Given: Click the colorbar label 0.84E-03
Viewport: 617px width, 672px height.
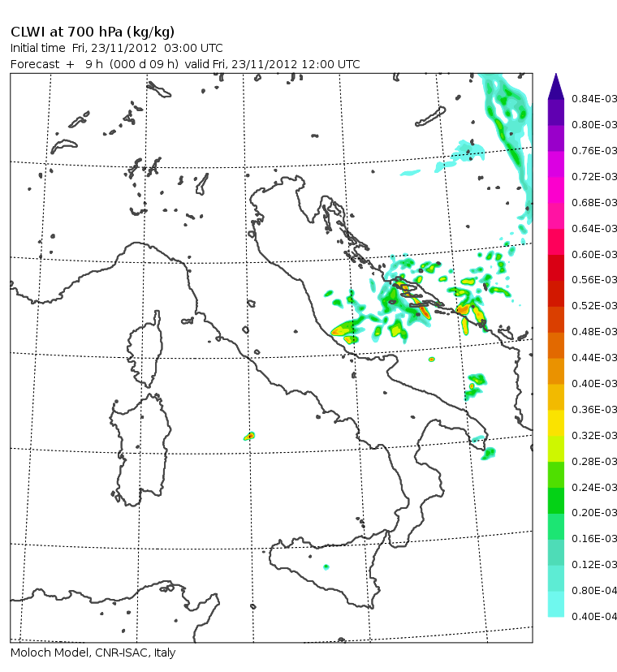Looking at the screenshot, I should [594, 99].
